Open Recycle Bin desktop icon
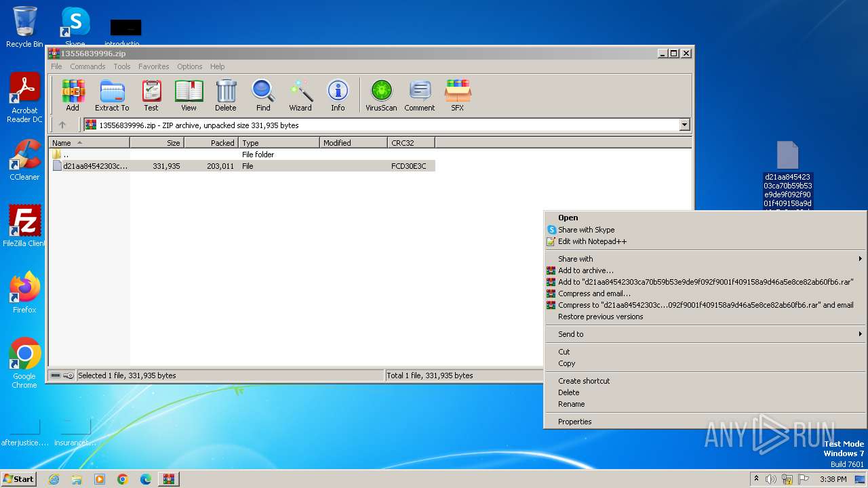 pyautogui.click(x=24, y=27)
